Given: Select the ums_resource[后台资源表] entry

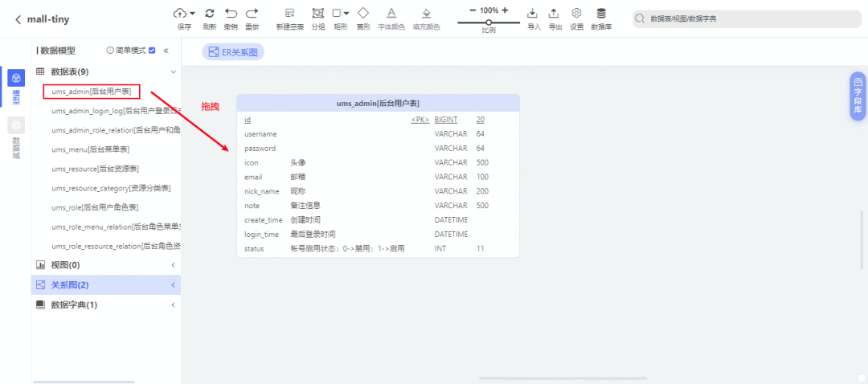Looking at the screenshot, I should click(x=95, y=170).
